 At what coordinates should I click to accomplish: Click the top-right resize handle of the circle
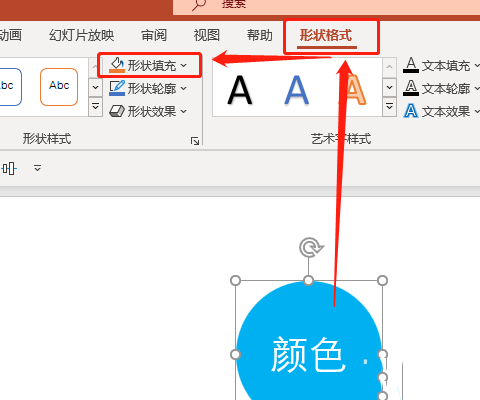click(x=383, y=280)
